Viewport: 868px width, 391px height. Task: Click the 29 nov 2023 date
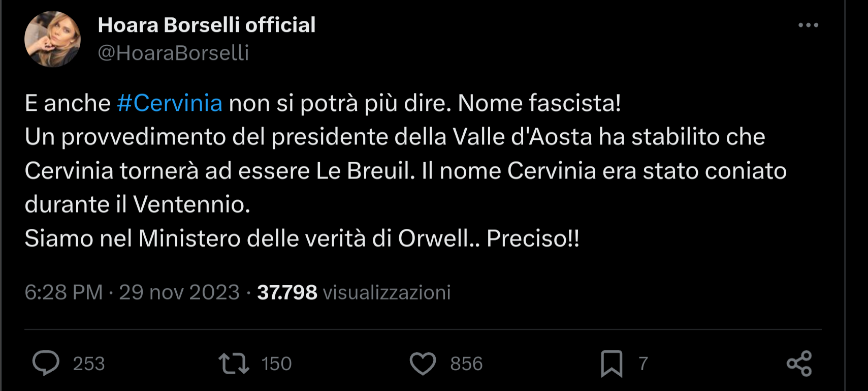coord(179,292)
